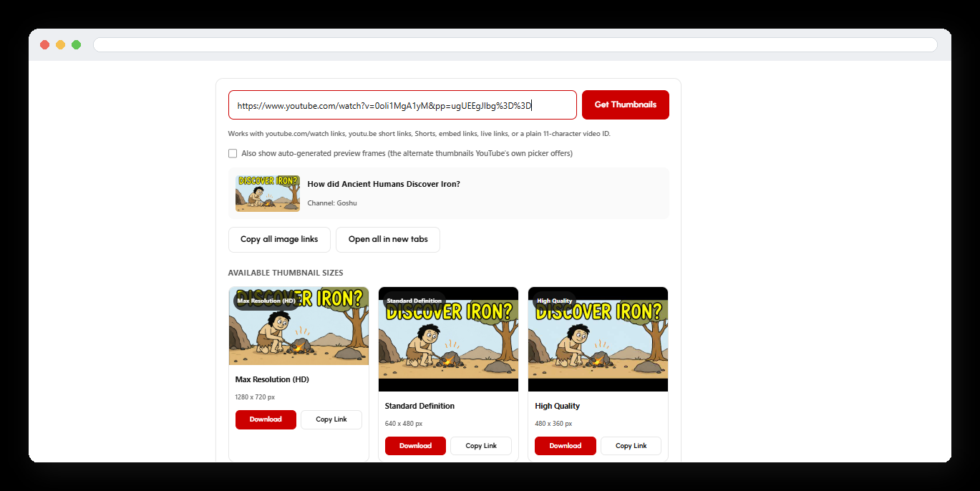Image resolution: width=980 pixels, height=491 pixels.
Task: Click the 'Standard Definition' card title
Action: pyautogui.click(x=419, y=406)
